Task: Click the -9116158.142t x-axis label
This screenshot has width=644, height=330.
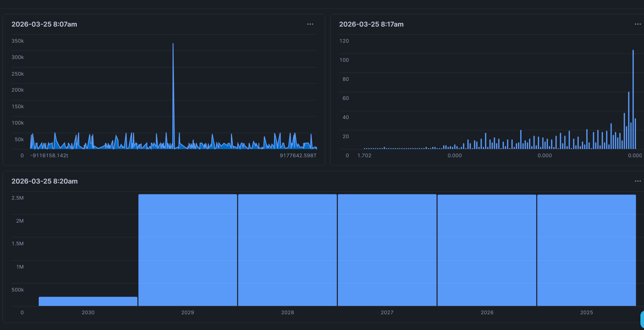Action: [49, 156]
